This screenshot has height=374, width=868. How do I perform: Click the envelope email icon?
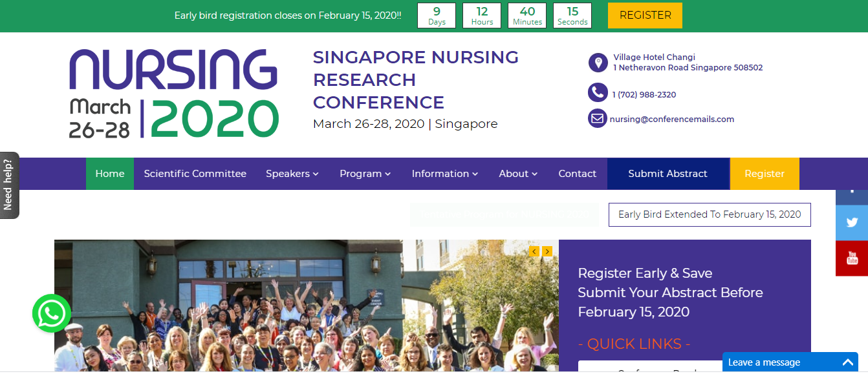(x=598, y=119)
